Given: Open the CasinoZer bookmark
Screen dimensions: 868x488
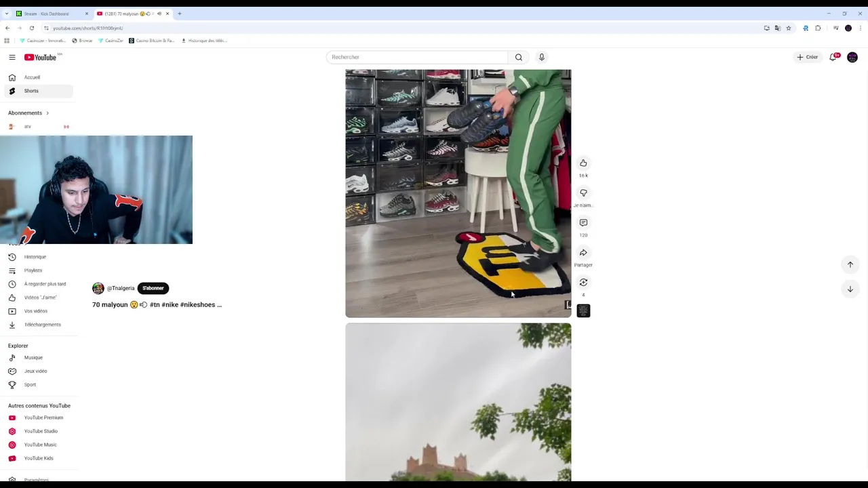Looking at the screenshot, I should pyautogui.click(x=111, y=41).
